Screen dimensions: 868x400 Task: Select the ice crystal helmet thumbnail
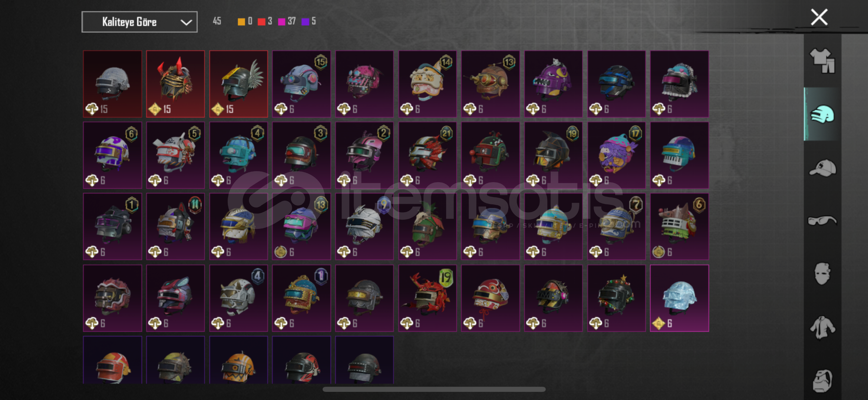679,298
